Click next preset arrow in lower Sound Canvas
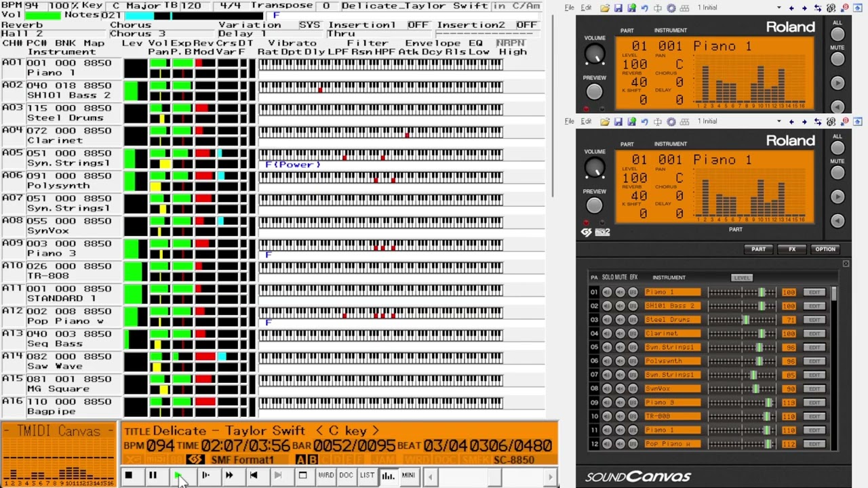868x488 pixels. pos(804,121)
